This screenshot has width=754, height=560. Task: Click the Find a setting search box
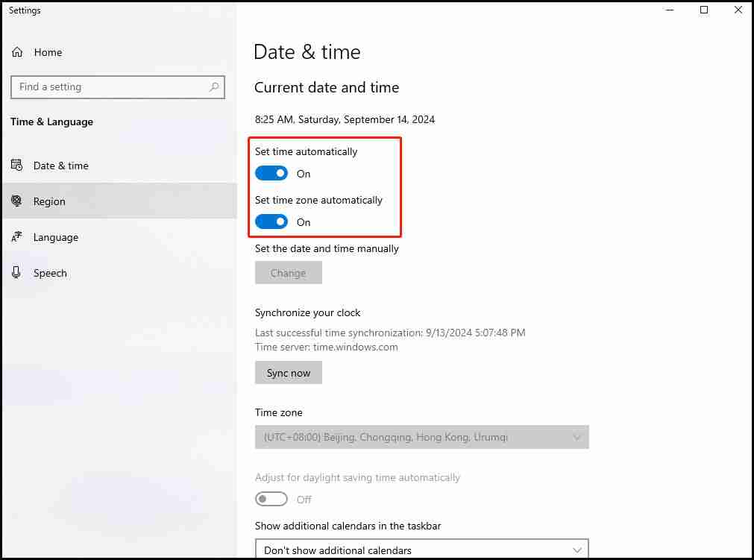tap(118, 87)
